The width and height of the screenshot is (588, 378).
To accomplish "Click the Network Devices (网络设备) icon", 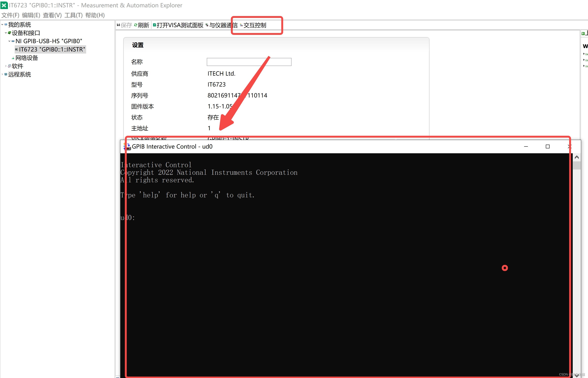I will coord(13,58).
